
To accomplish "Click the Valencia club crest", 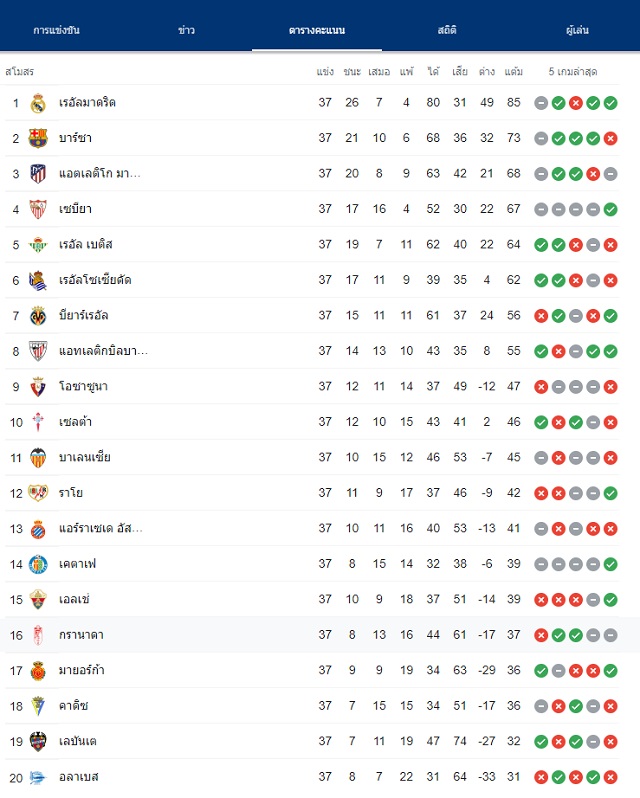I will [38, 458].
